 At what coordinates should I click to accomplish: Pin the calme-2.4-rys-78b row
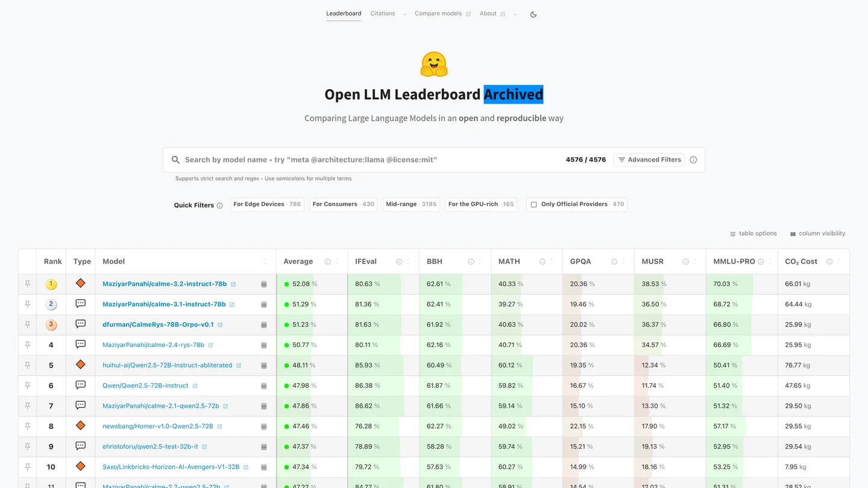tap(27, 345)
